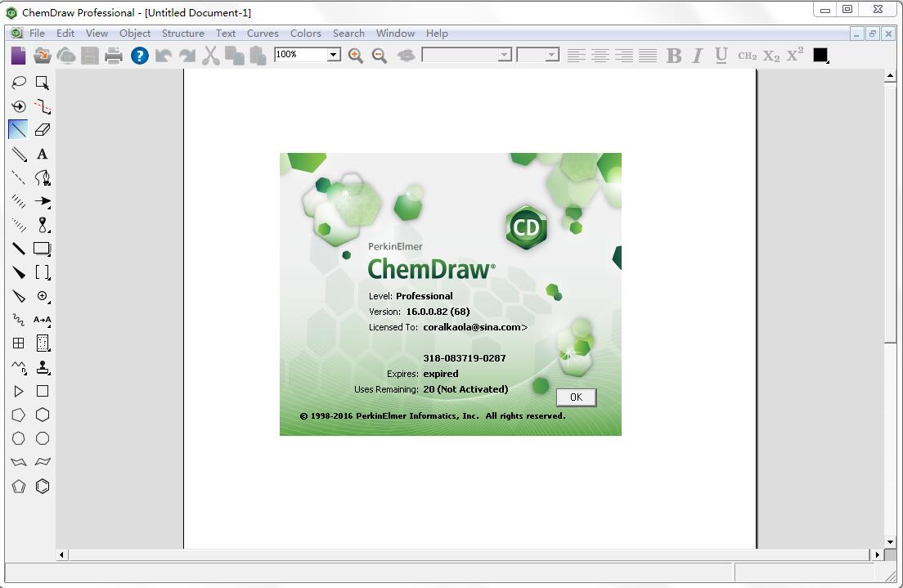Image resolution: width=903 pixels, height=588 pixels.
Task: Click the vertical scrollbar down arrow
Action: pos(890,541)
